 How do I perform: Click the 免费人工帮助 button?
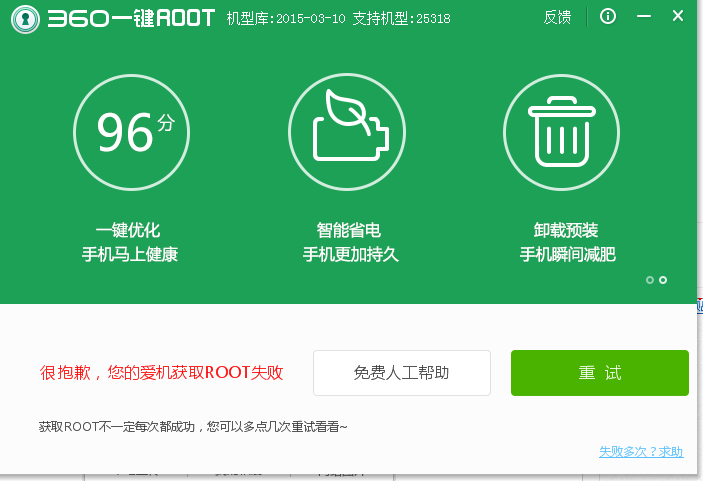point(402,373)
